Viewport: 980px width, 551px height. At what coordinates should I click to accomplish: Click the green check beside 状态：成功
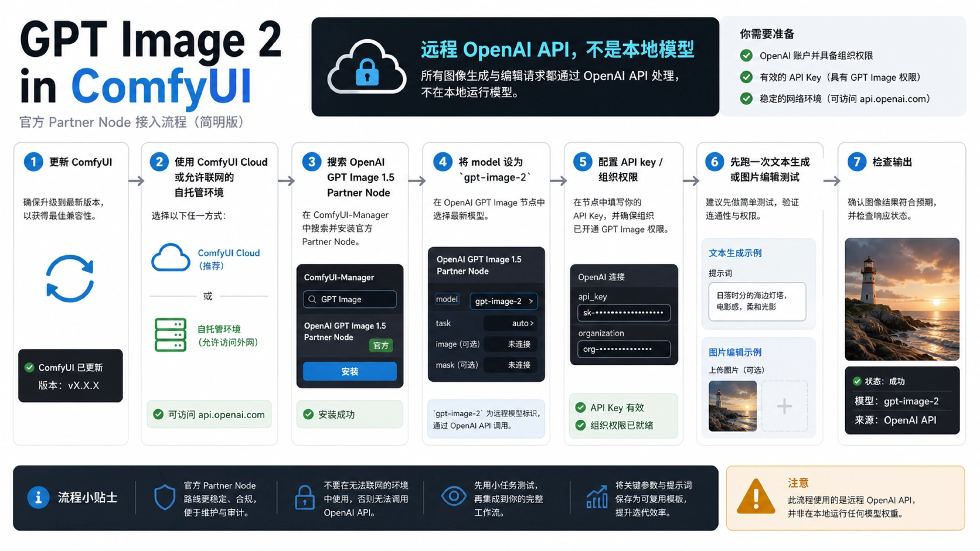tap(857, 381)
